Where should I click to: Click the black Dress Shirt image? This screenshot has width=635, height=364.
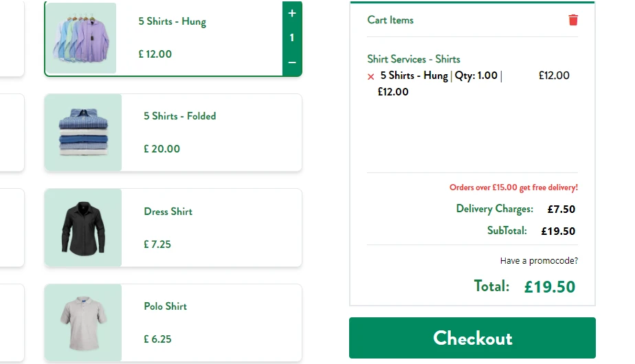(83, 227)
